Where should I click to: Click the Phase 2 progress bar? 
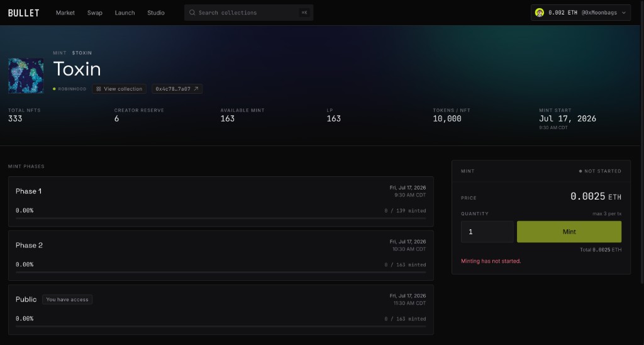pos(221,272)
